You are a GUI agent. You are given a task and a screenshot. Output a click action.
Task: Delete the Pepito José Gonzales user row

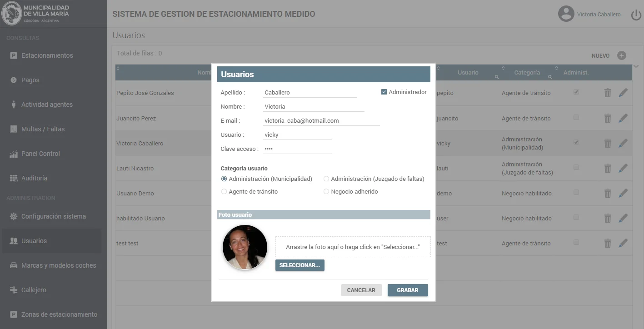pos(607,93)
